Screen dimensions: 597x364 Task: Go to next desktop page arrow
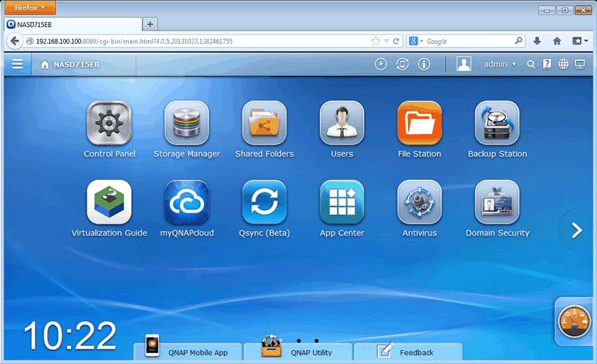[x=577, y=231]
